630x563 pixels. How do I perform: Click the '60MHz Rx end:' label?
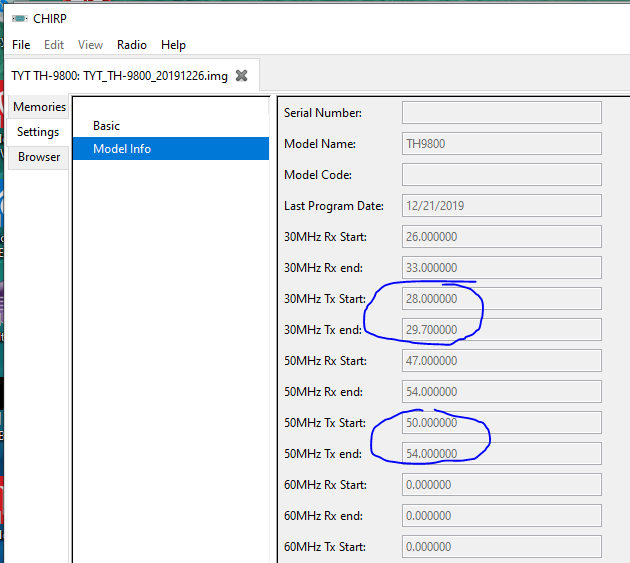click(x=323, y=516)
